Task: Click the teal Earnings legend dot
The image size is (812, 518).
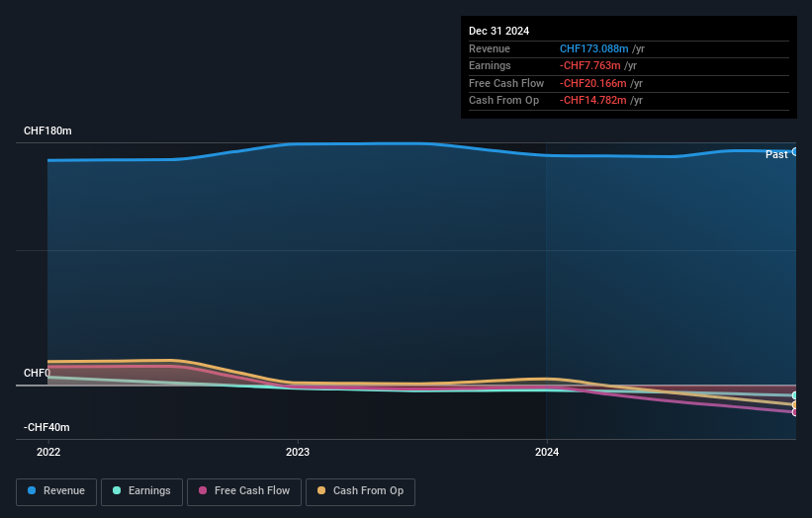Action: (117, 490)
